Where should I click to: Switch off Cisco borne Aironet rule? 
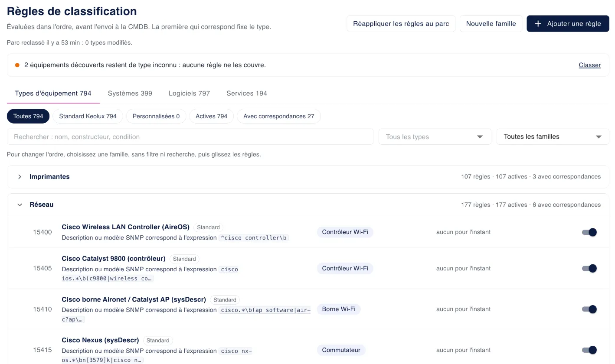tap(589, 309)
